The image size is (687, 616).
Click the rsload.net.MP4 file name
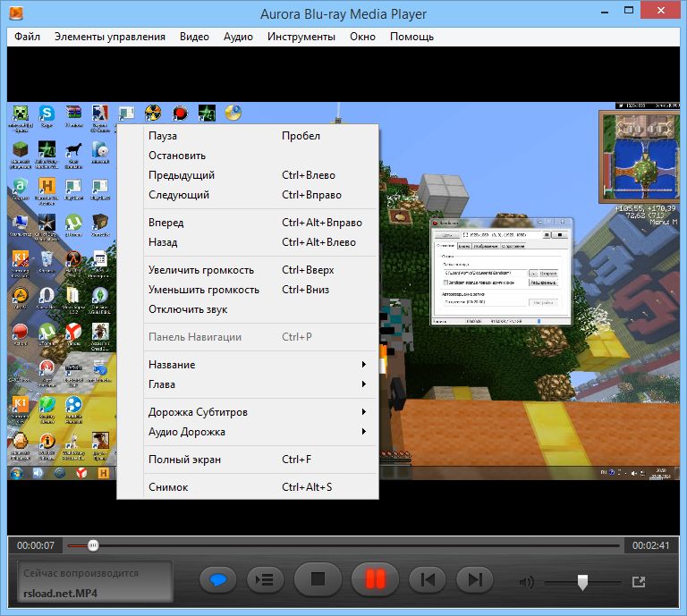[61, 594]
